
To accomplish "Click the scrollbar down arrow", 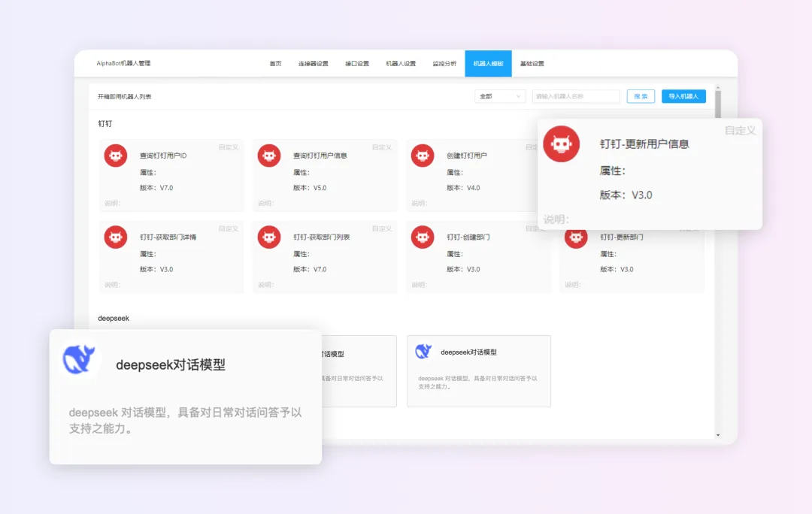I will coord(717,434).
